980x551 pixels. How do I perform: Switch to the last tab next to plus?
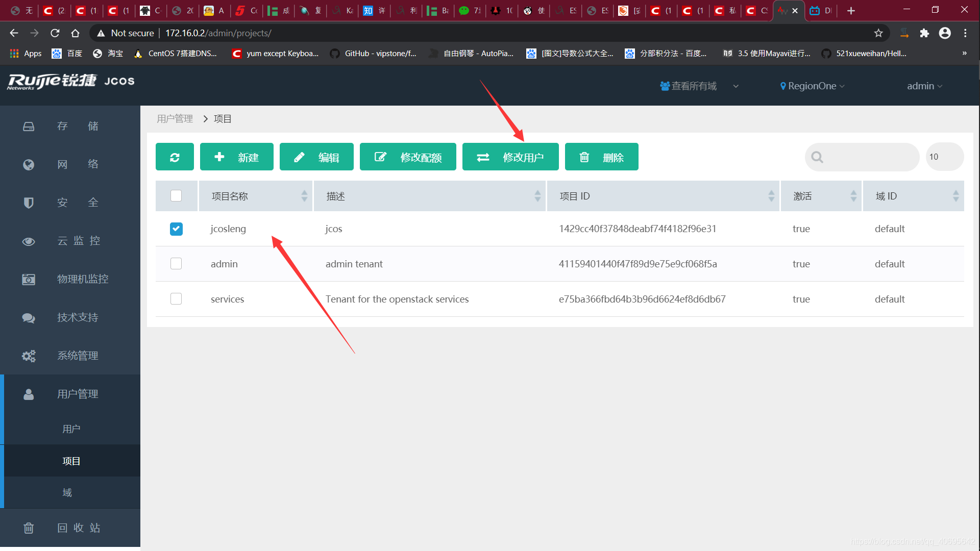821,11
